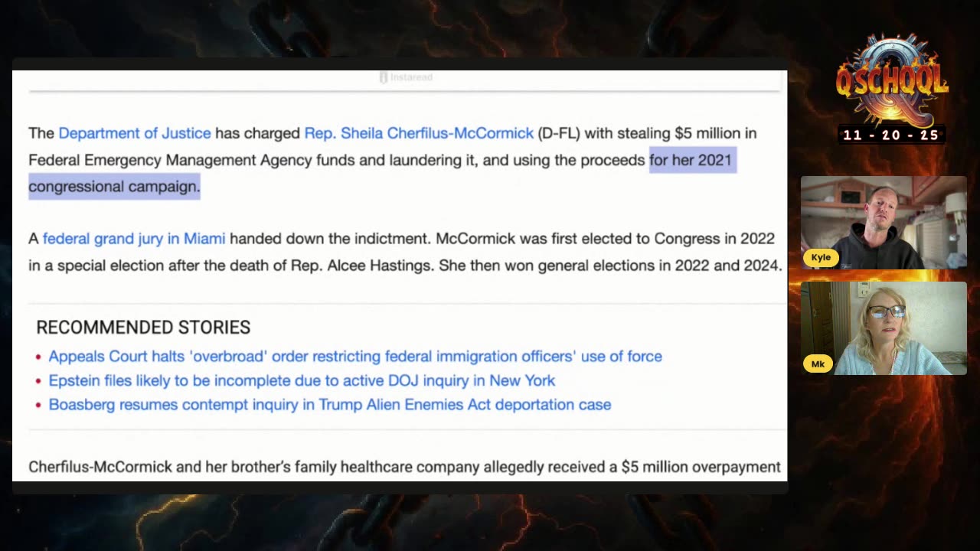Click the 'Federal Emergency Management Agency' text

coord(170,160)
